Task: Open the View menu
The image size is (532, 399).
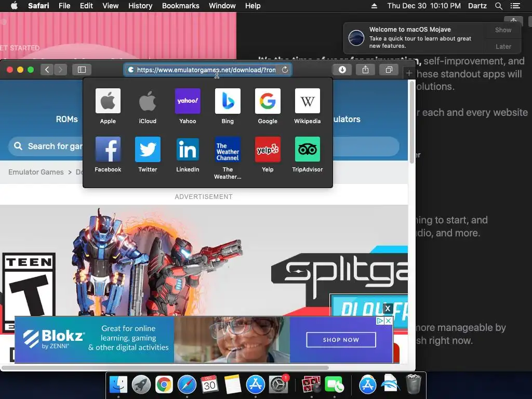Action: pos(111,6)
